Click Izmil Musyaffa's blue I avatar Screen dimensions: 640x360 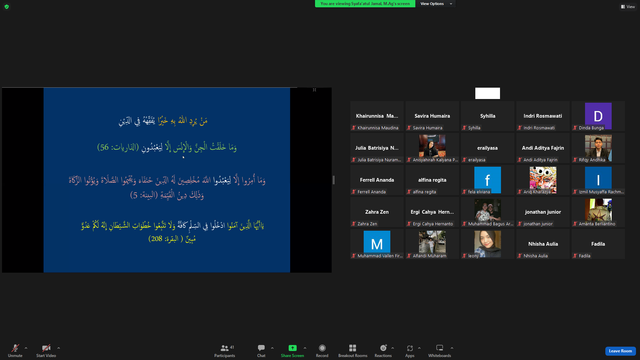tap(598, 180)
